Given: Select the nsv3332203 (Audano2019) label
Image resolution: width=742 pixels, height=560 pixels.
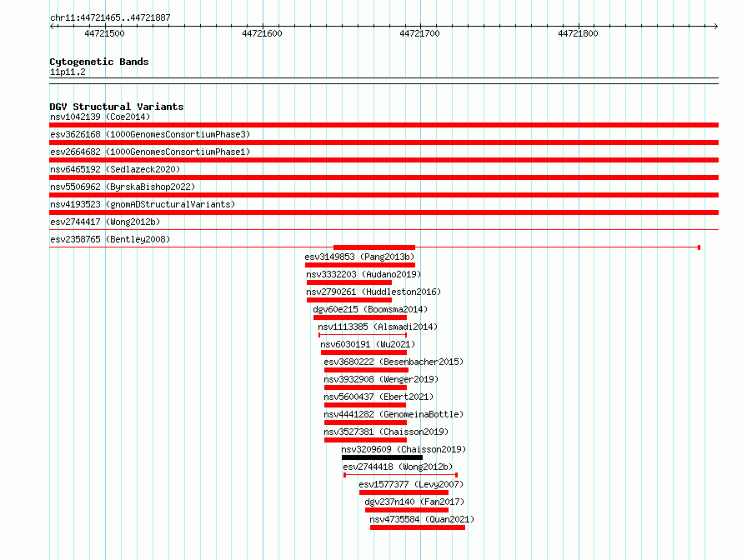Looking at the screenshot, I should coord(363,274).
